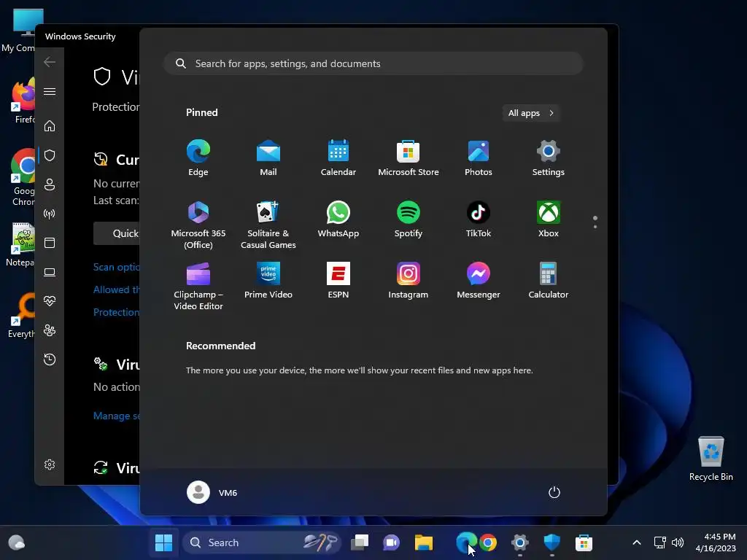Open Device performance & health in sidebar
This screenshot has width=747, height=560.
(x=50, y=301)
